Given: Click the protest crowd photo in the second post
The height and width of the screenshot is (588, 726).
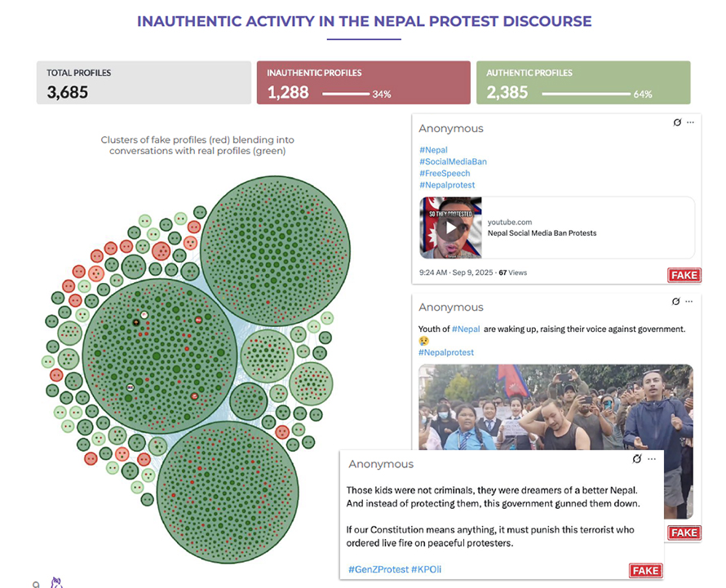Looking at the screenshot, I should (555, 406).
